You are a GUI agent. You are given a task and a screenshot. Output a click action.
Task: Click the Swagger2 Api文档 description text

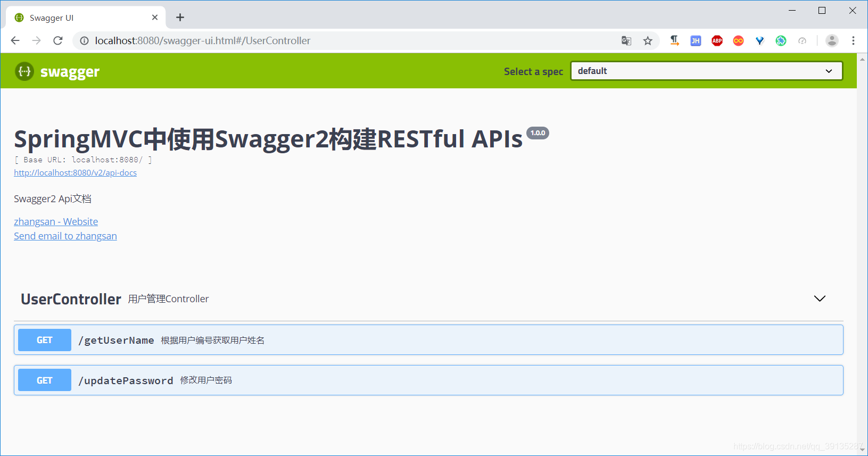click(53, 199)
